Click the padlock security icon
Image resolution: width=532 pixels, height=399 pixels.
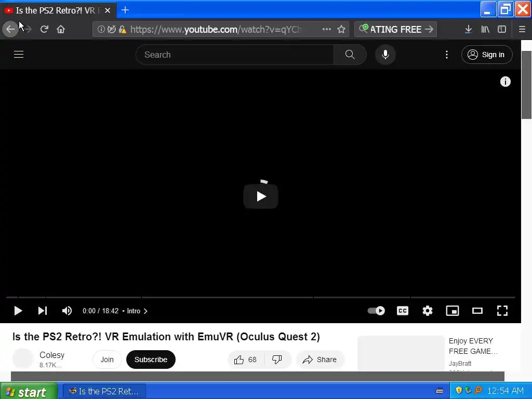click(x=123, y=30)
